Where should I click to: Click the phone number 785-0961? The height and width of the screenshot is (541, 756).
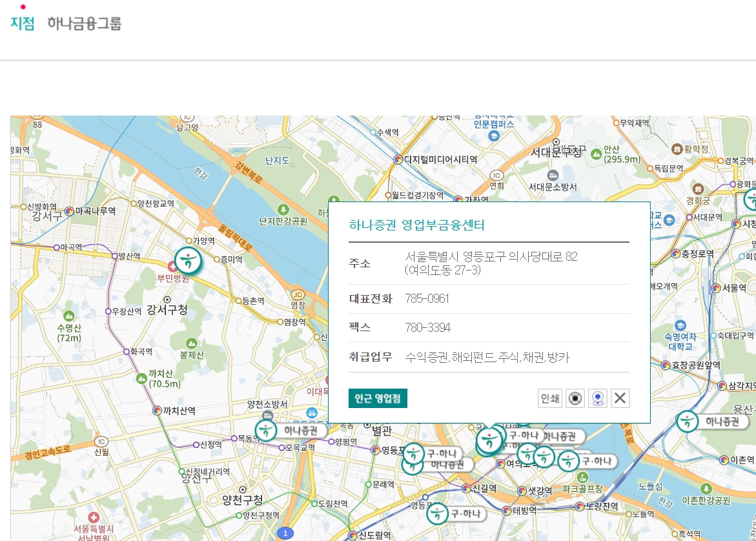click(427, 299)
